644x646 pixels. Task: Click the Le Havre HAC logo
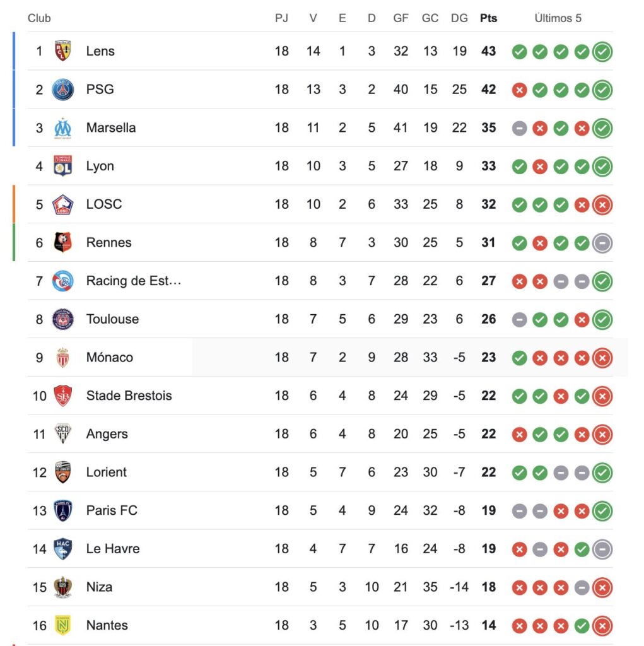tap(62, 549)
